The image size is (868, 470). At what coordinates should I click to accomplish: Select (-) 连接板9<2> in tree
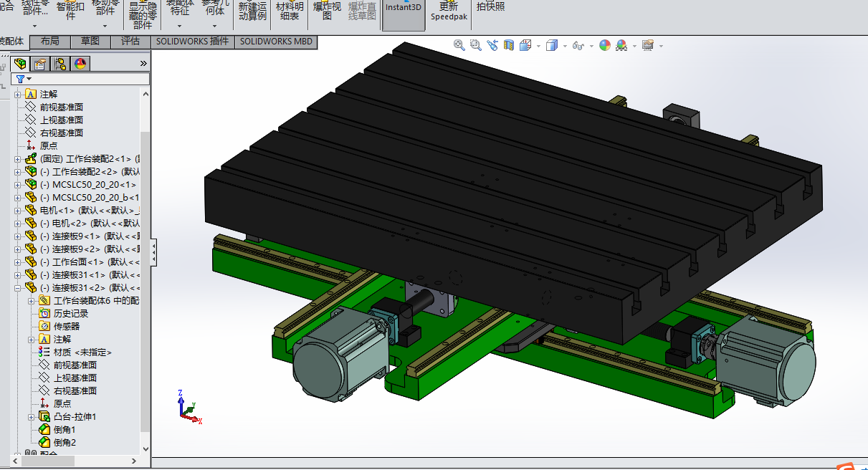click(90, 249)
